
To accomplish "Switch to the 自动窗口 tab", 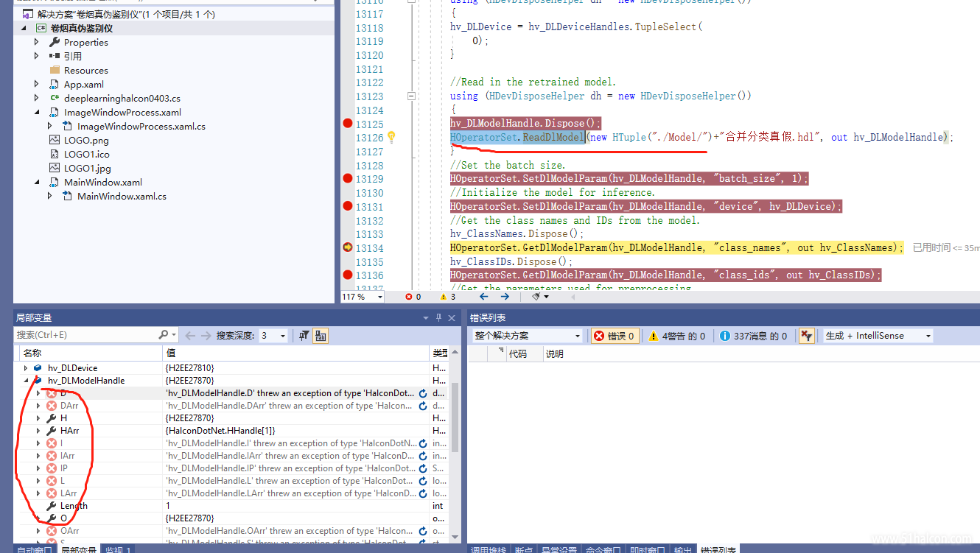I will point(35,549).
